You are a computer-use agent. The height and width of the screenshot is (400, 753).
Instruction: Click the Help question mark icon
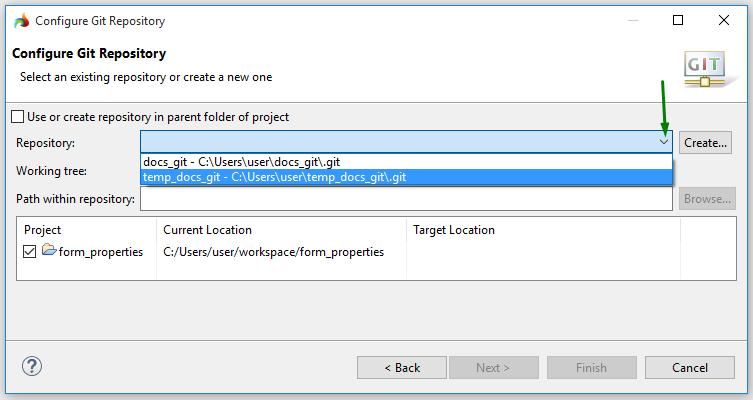(32, 367)
